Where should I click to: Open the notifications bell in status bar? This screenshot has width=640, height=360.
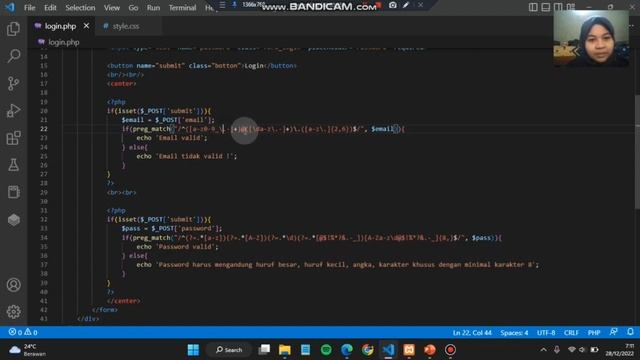coord(630,332)
